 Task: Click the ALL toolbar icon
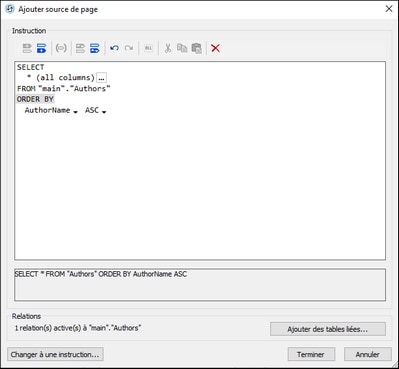point(148,48)
